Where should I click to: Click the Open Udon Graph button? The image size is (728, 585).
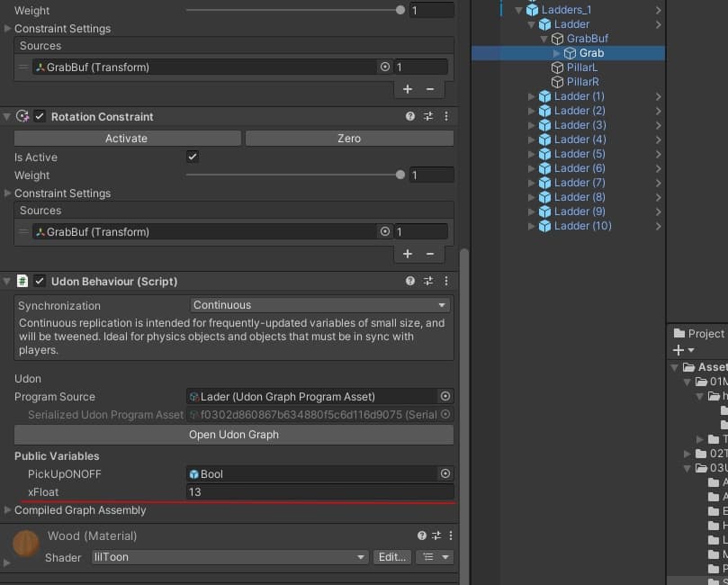(233, 435)
